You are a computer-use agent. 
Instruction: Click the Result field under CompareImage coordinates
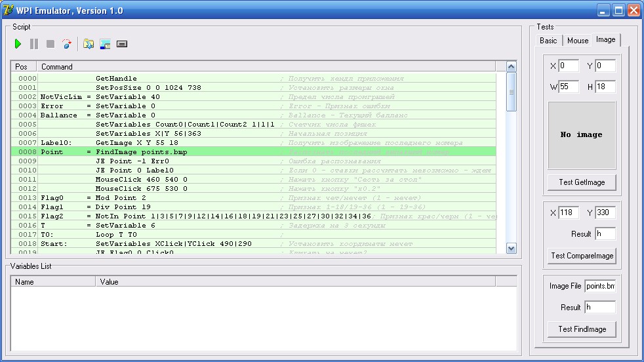pyautogui.click(x=605, y=234)
